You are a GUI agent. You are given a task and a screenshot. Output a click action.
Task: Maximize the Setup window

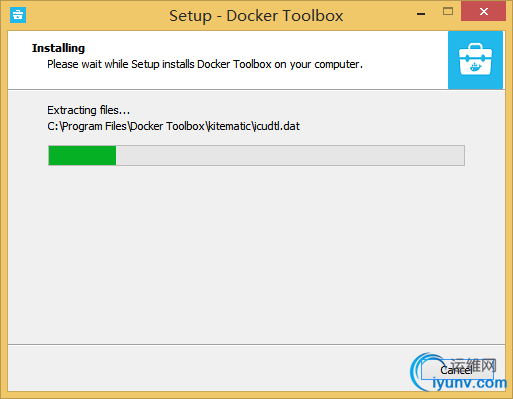pyautogui.click(x=448, y=12)
